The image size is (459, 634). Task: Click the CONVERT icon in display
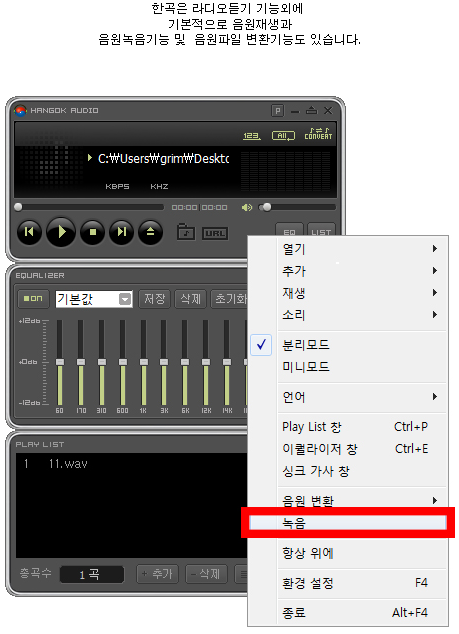(318, 134)
